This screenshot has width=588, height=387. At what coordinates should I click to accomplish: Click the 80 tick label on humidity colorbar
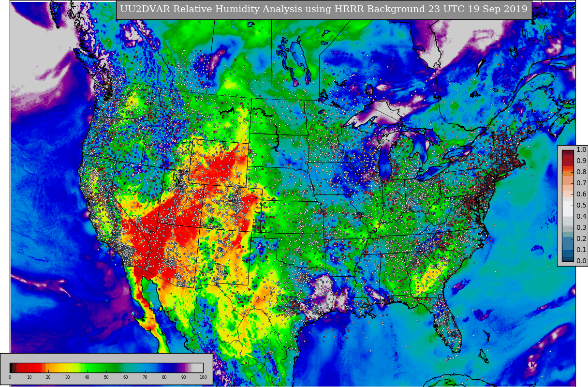[164, 377]
